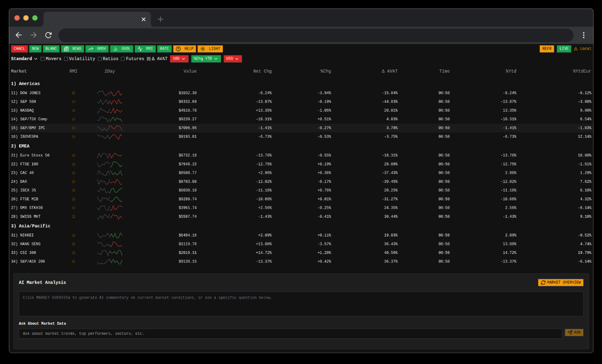Click the RMI square indicator for DOW JONES
This screenshot has height=364, width=602.
(74, 93)
